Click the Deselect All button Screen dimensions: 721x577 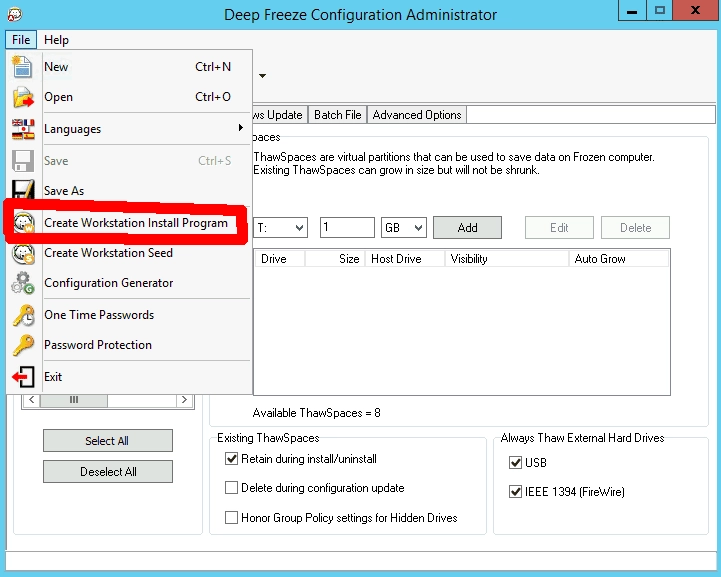(108, 472)
